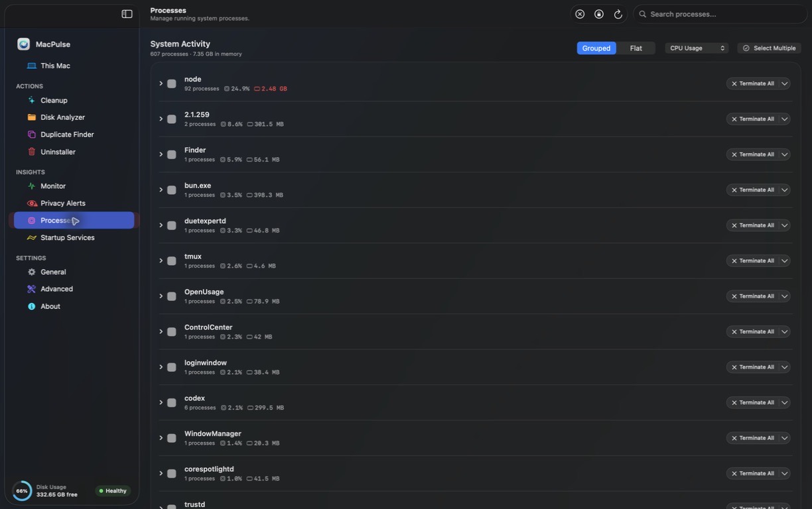Open the CPU Usage sort dropdown
Screen dimensions: 812x509
tap(697, 48)
